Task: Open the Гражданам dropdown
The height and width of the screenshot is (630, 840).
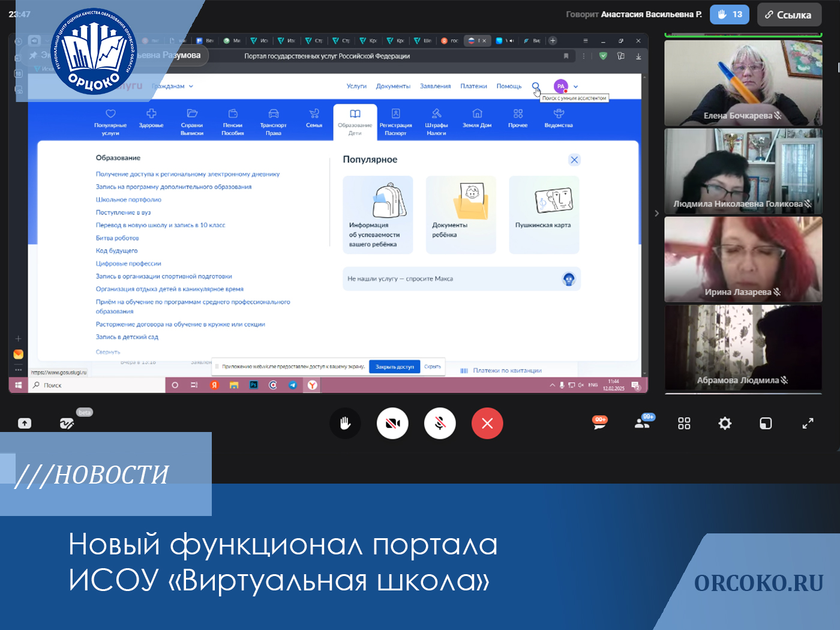Action: (172, 86)
